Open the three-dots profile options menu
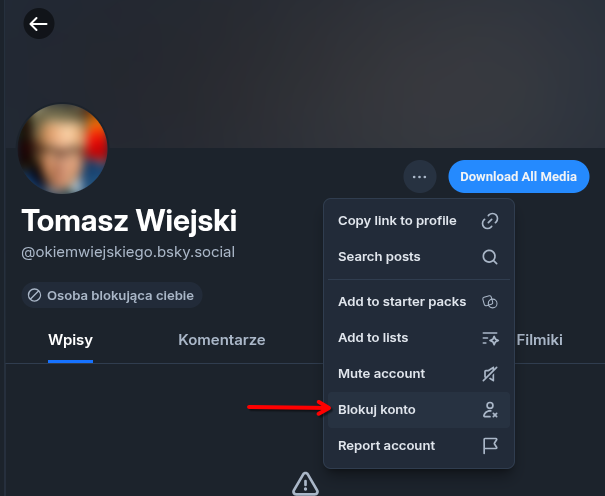Viewport: 605px width, 496px height. (x=420, y=177)
